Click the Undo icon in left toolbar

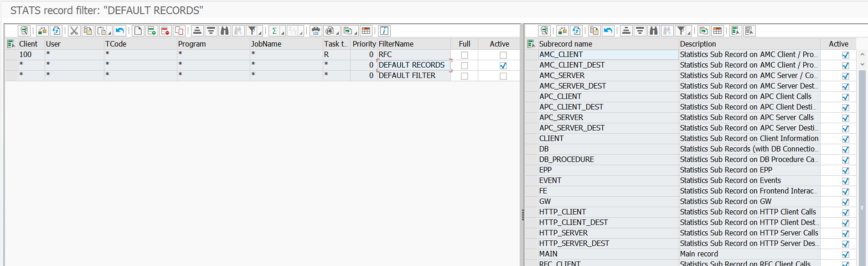click(120, 31)
